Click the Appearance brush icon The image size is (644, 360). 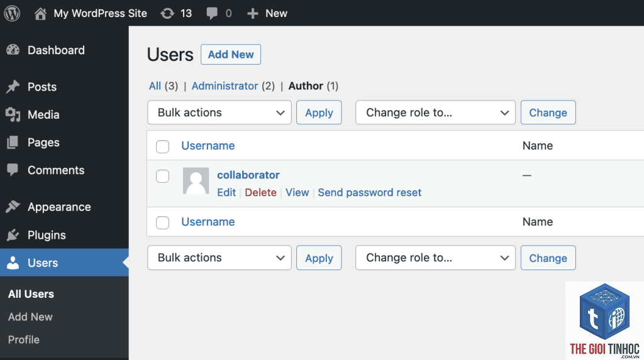[13, 207]
